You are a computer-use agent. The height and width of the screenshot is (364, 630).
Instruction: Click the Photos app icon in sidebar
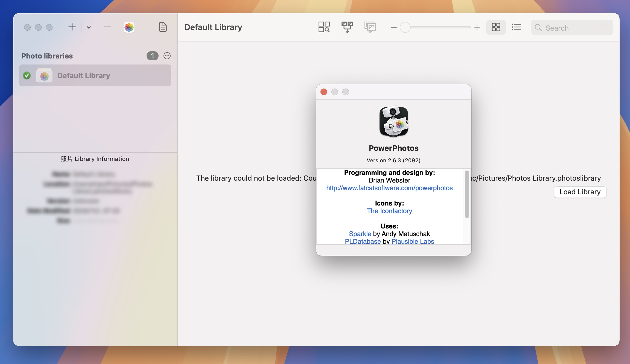pyautogui.click(x=129, y=27)
